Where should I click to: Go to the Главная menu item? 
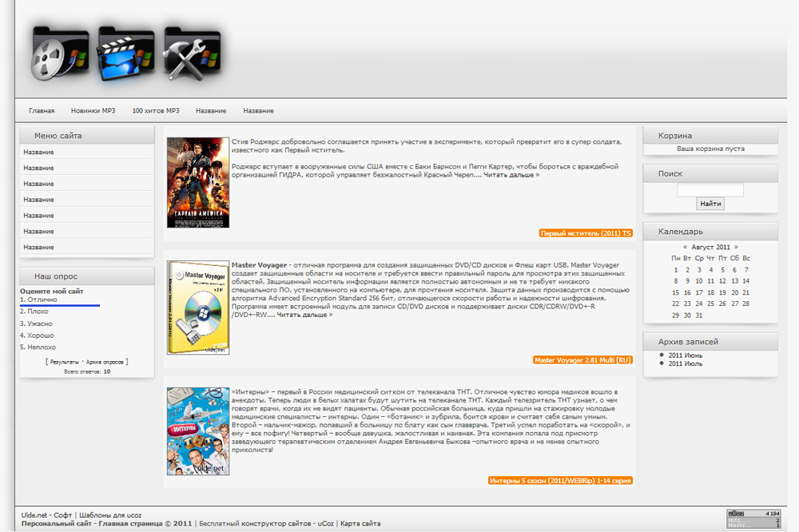click(42, 110)
